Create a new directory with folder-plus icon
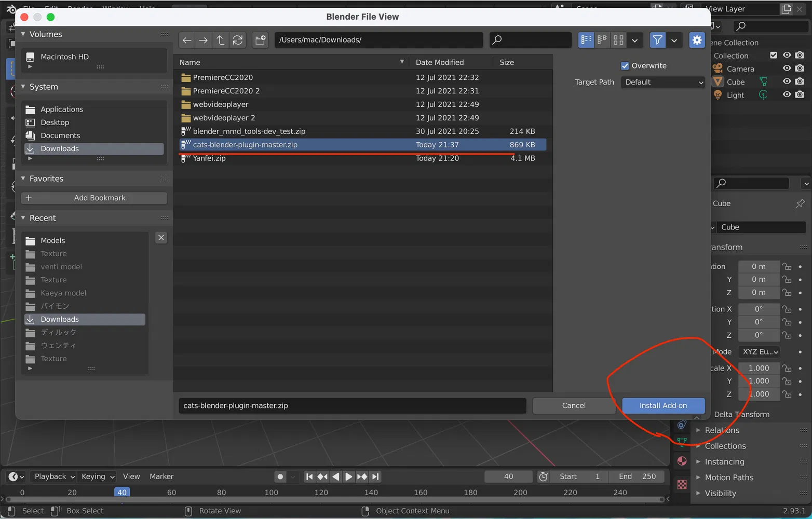The height and width of the screenshot is (519, 812). 260,40
